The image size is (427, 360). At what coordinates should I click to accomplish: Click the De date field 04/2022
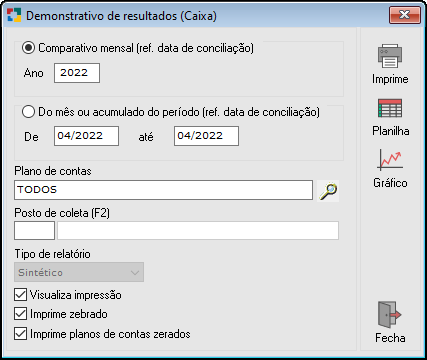(86, 136)
